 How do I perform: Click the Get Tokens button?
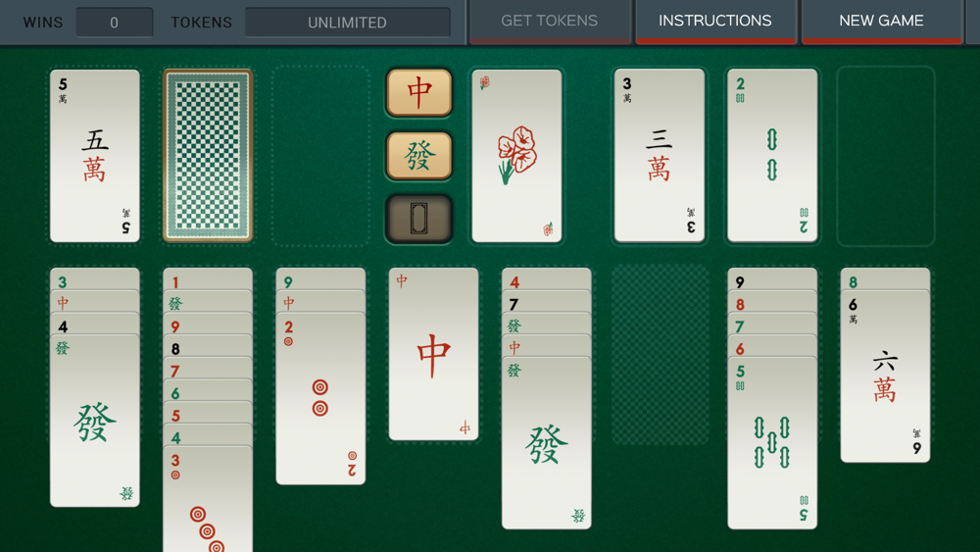tap(550, 22)
